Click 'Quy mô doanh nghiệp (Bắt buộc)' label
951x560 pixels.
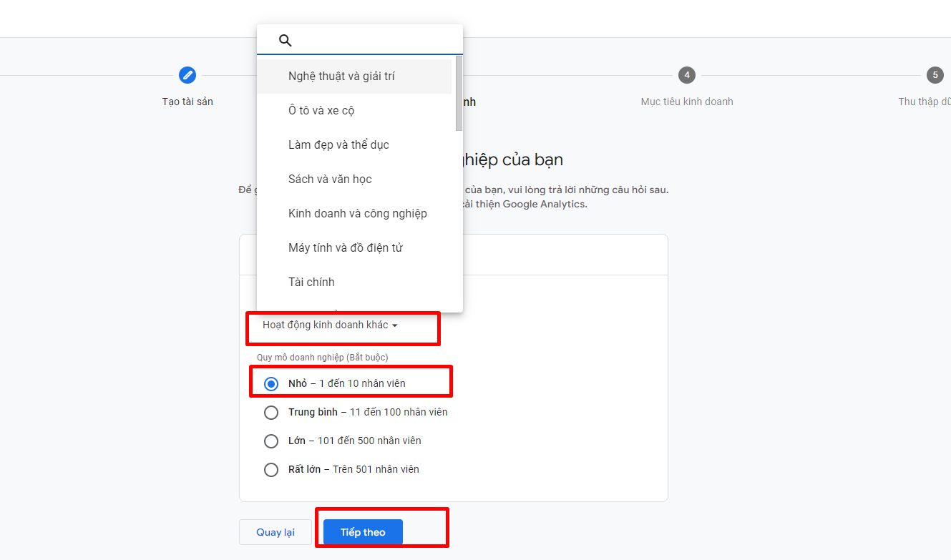tap(323, 357)
